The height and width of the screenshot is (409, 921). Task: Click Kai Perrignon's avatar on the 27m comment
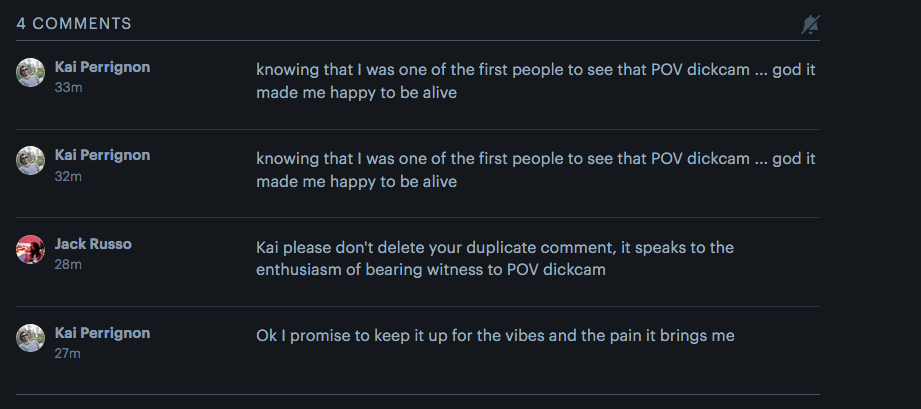[x=31, y=339]
